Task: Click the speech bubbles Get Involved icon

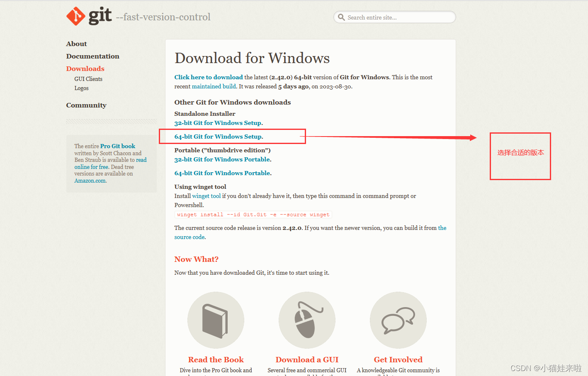Action: pos(398,320)
